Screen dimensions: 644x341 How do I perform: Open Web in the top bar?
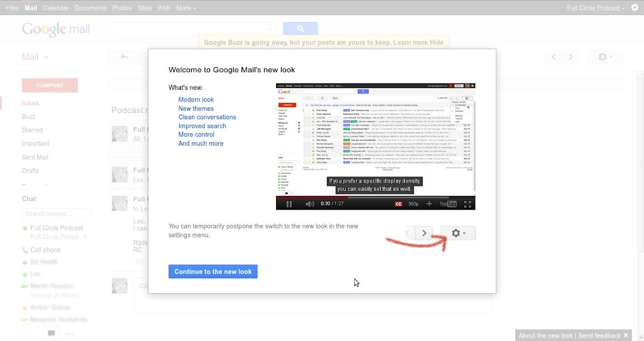click(x=164, y=8)
